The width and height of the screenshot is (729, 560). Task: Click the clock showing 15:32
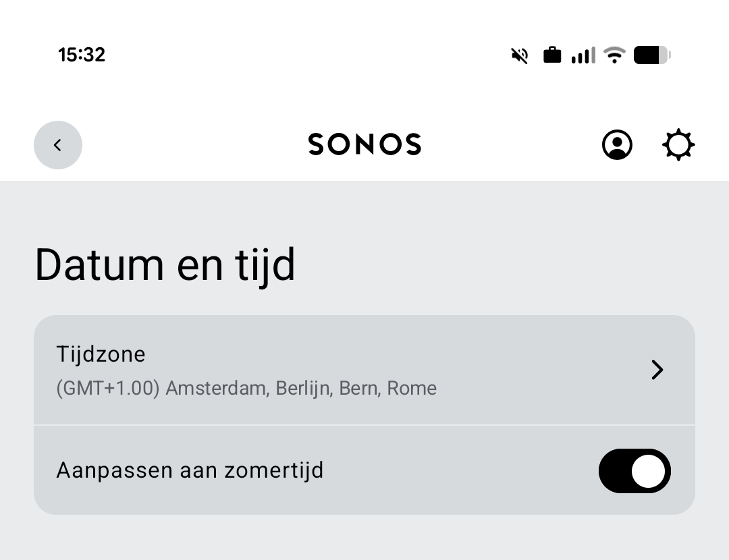coord(82,55)
